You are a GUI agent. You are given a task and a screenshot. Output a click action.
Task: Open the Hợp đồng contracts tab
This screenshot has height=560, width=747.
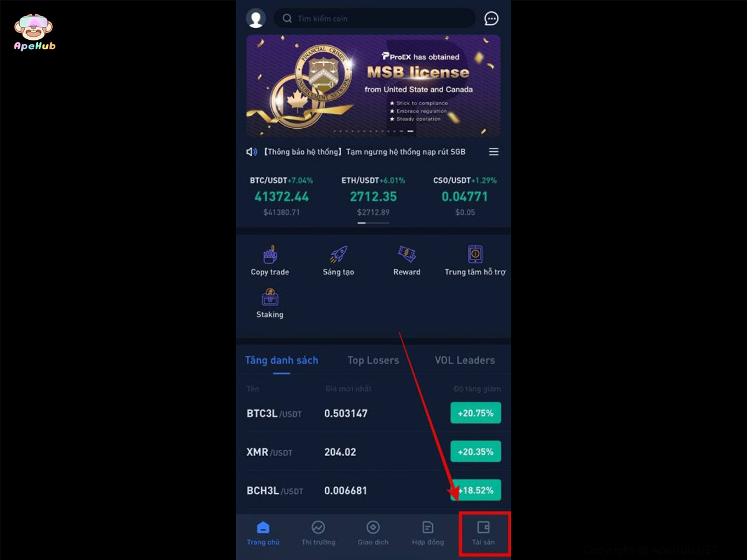(428, 534)
